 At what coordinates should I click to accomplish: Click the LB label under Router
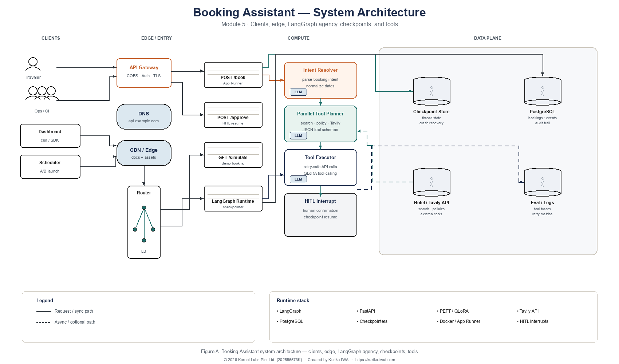click(144, 251)
